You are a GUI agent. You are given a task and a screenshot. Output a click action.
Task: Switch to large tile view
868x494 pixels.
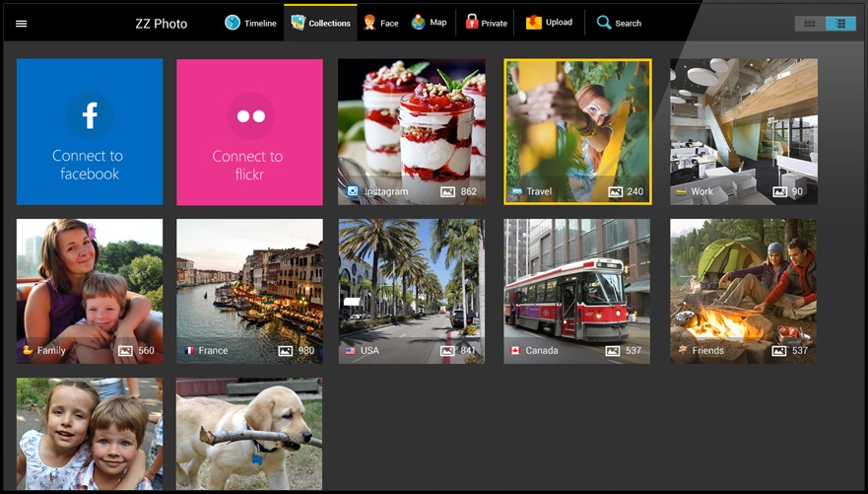click(840, 24)
